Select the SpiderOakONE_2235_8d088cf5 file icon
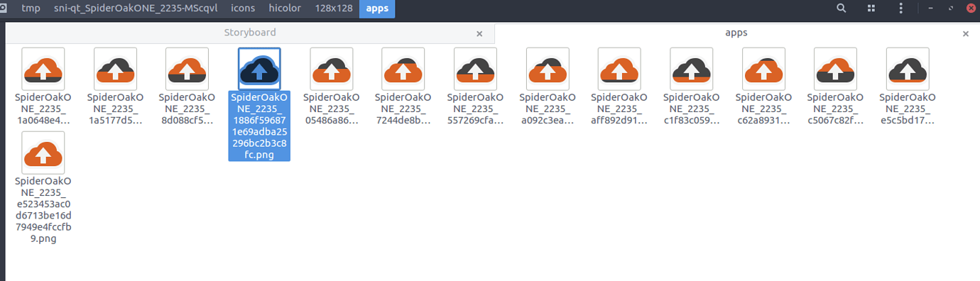This screenshot has height=281, width=980. tap(187, 69)
